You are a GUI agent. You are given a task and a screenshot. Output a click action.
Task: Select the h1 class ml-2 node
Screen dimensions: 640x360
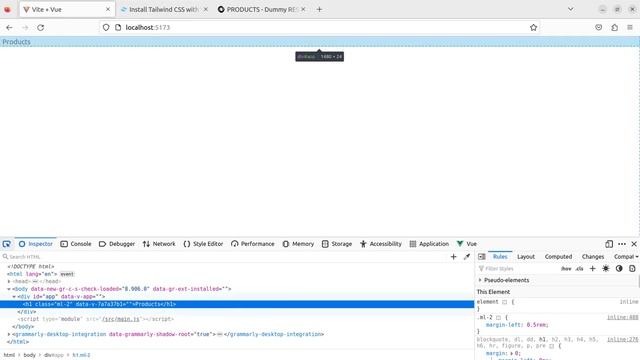[x=237, y=304]
